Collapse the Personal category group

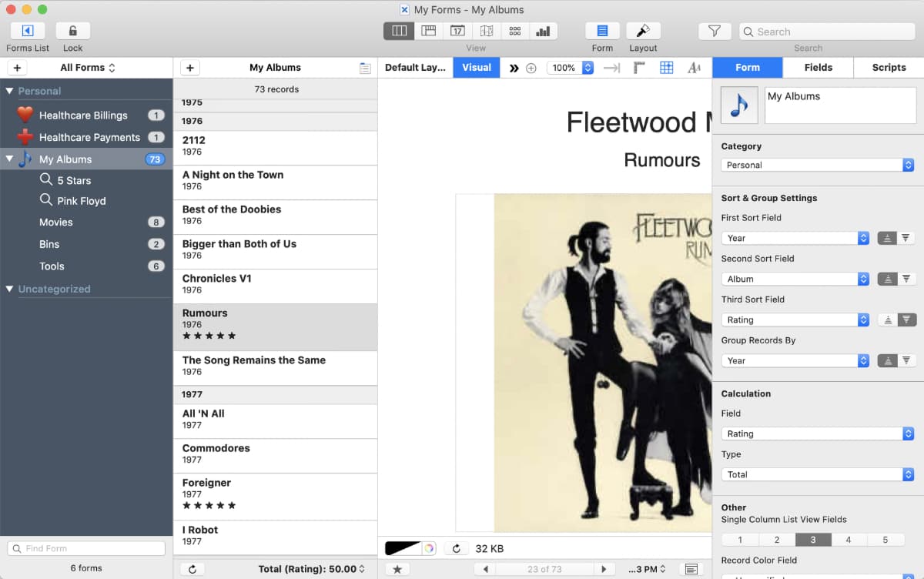pos(9,91)
